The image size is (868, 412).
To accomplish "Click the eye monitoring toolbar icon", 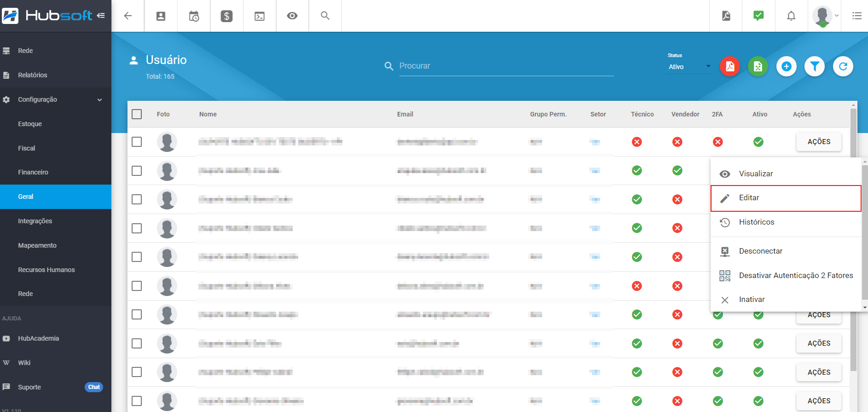I will tap(292, 16).
